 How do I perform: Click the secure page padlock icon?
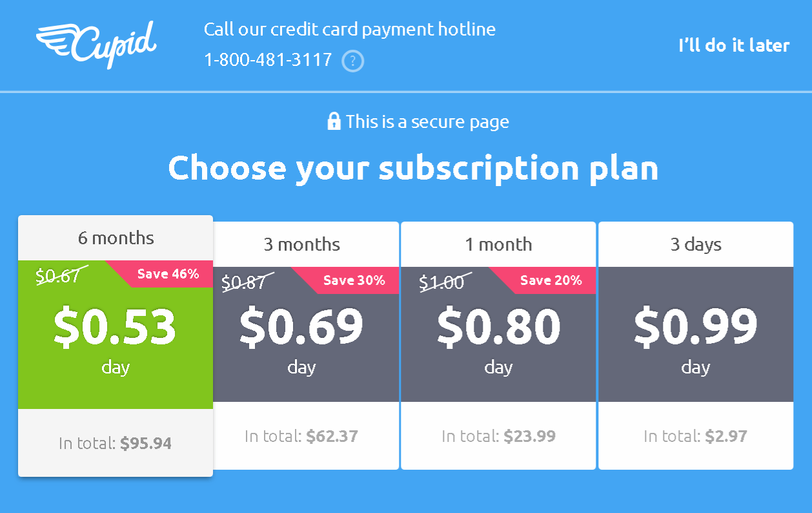pos(334,121)
